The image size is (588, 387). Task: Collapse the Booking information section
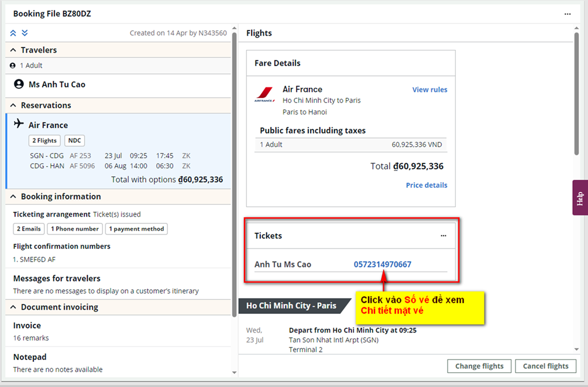coord(13,196)
